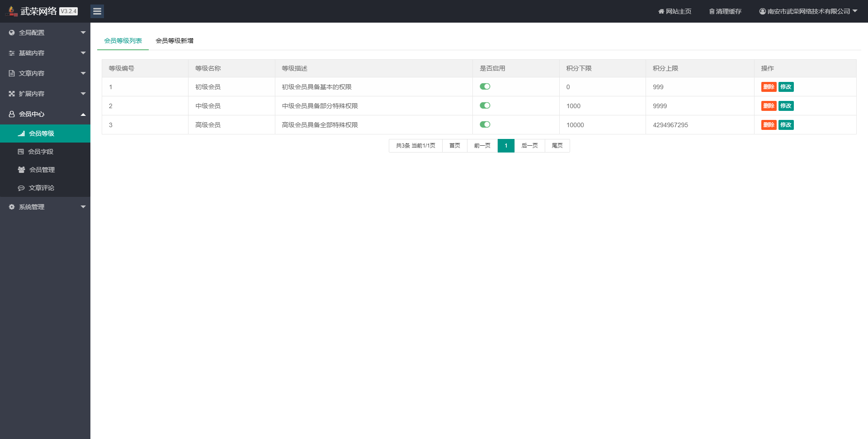Viewport: 868px width, 439px height.
Task: Edit the 中级会员 level
Action: [786, 106]
